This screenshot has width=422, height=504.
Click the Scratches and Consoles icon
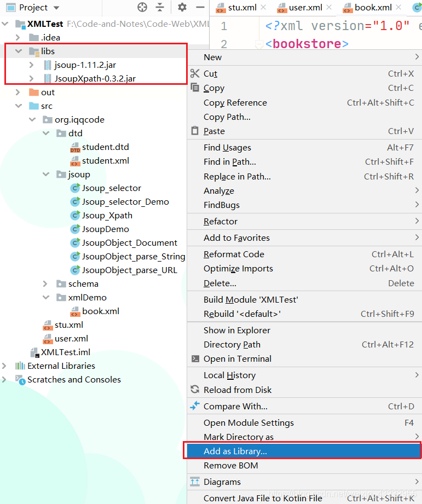20,380
